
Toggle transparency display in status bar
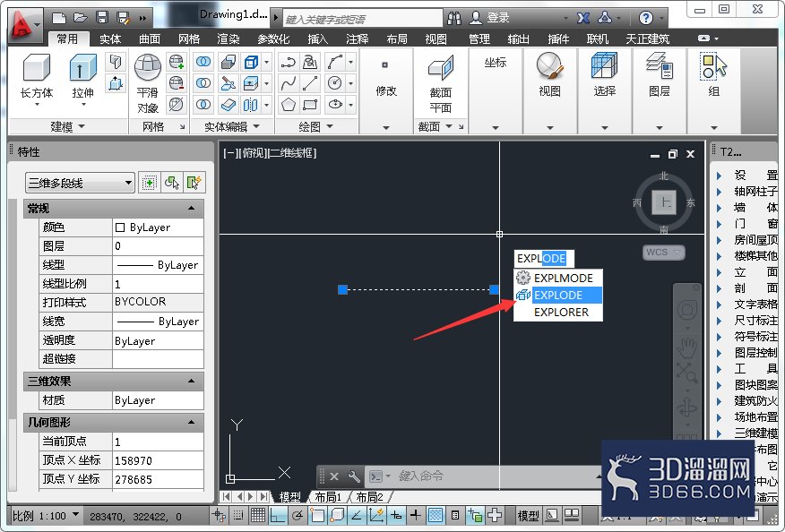[x=435, y=514]
